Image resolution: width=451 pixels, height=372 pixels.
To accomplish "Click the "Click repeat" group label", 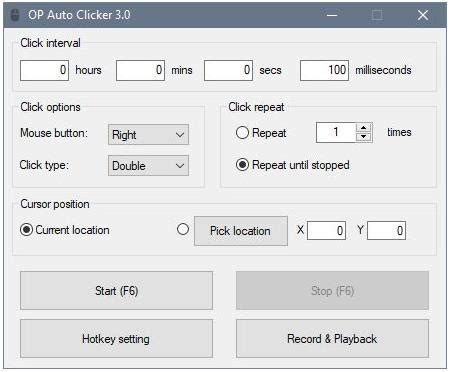I will [256, 107].
